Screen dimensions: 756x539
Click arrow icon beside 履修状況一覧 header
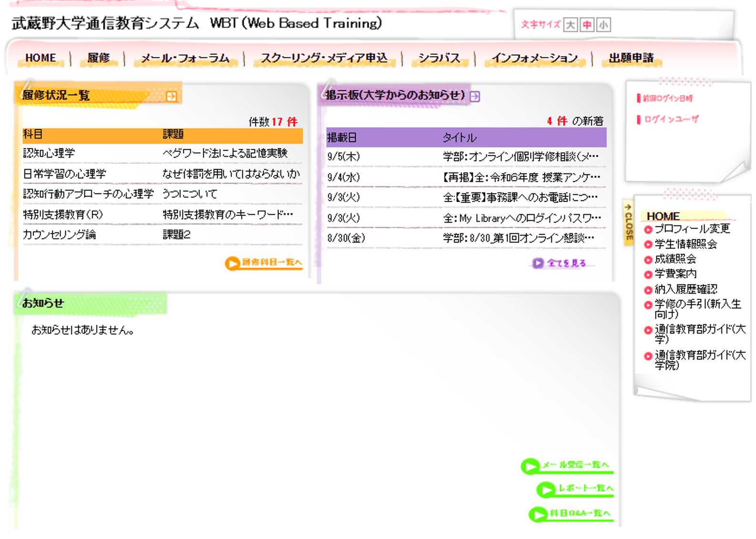(x=171, y=96)
